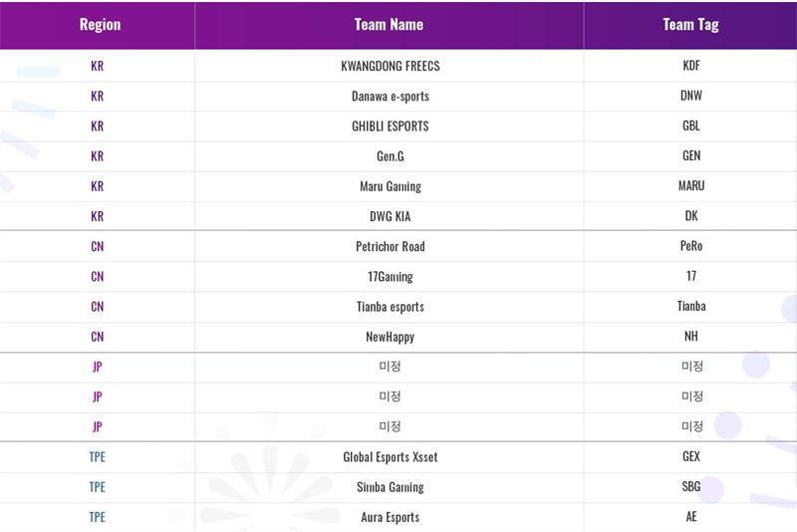This screenshot has height=532, width=797.
Task: Click the KDF team tag
Action: click(x=691, y=66)
